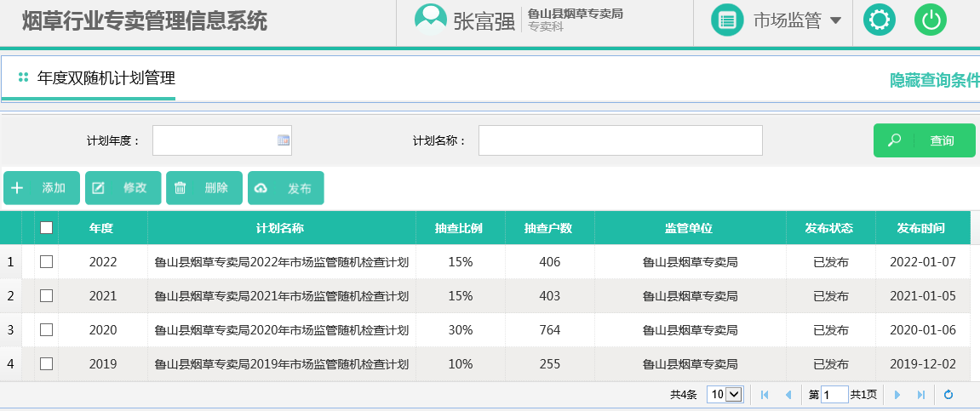Click the 10% 抽查比例 cell

(x=460, y=362)
